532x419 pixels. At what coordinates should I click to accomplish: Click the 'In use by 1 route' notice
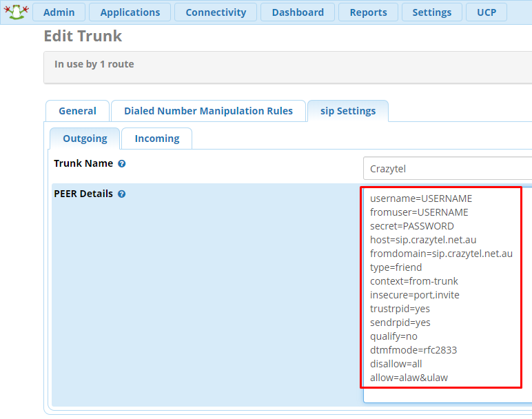tap(94, 64)
